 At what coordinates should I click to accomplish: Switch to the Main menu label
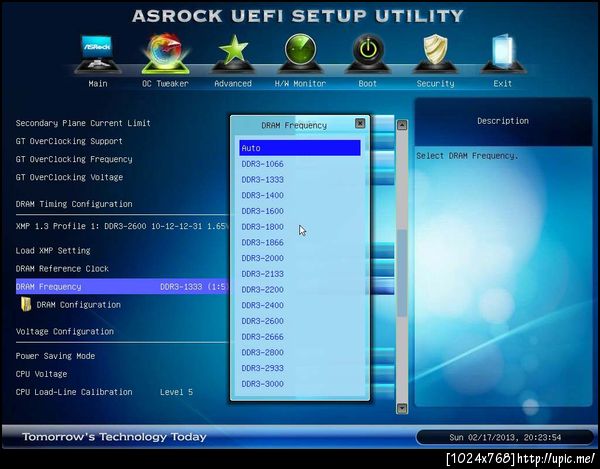coord(98,83)
